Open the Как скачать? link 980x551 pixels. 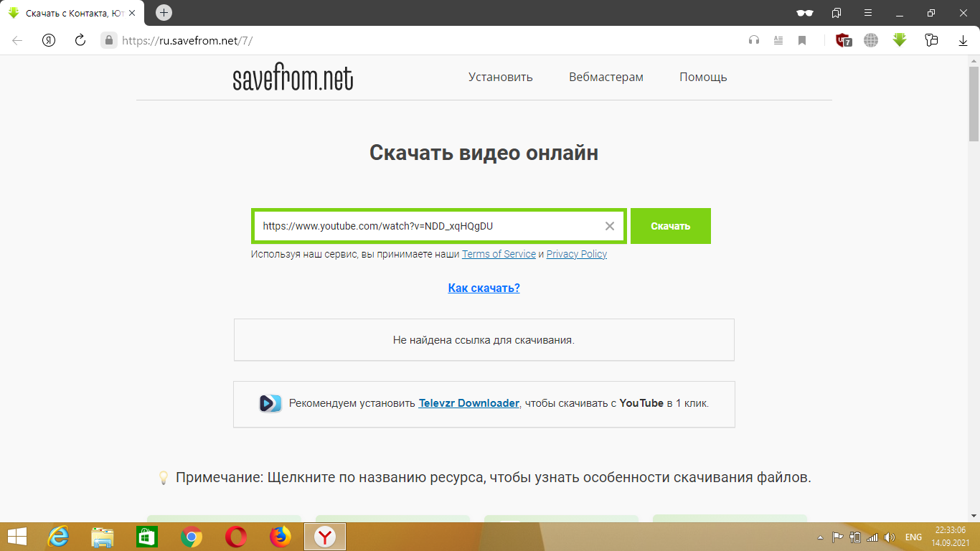[484, 288]
